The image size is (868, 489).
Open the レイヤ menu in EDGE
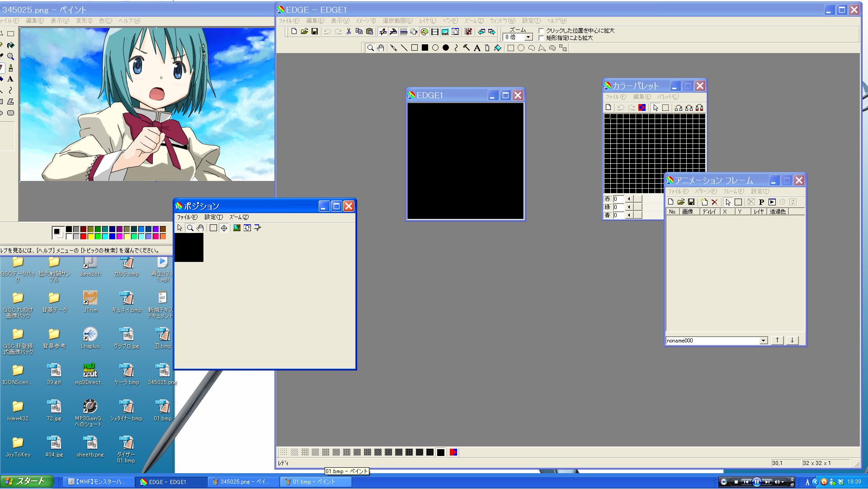428,21
